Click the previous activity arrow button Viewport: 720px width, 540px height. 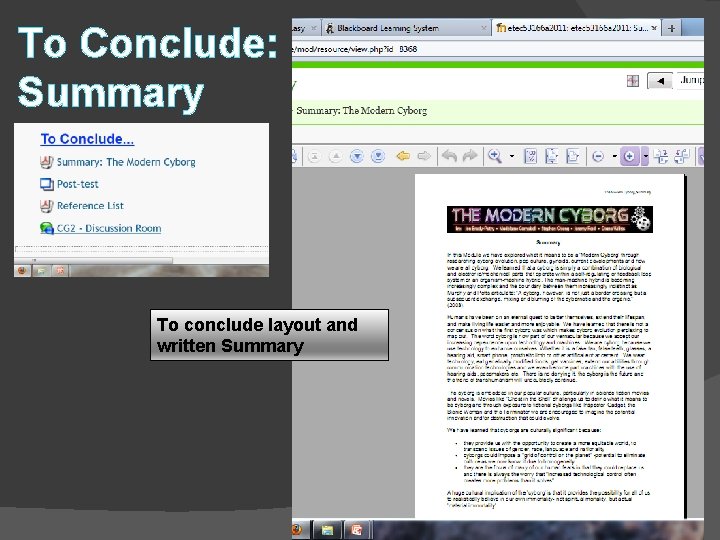pyautogui.click(x=660, y=81)
